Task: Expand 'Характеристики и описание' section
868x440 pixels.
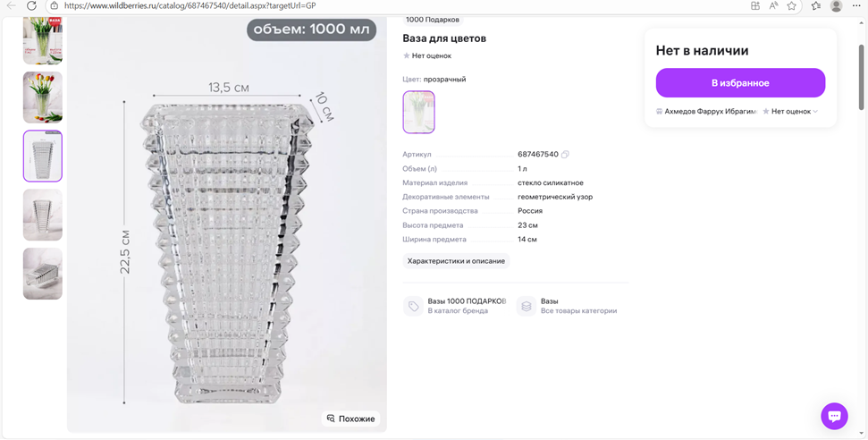Action: 456,261
